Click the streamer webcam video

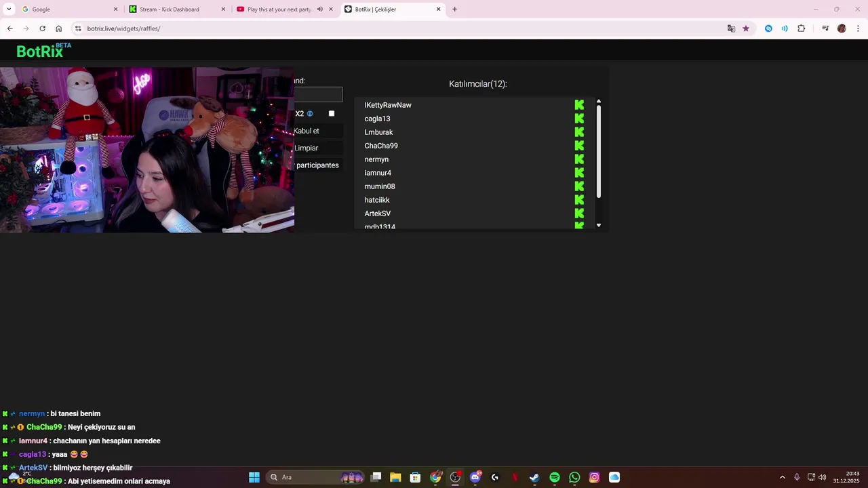[147, 150]
